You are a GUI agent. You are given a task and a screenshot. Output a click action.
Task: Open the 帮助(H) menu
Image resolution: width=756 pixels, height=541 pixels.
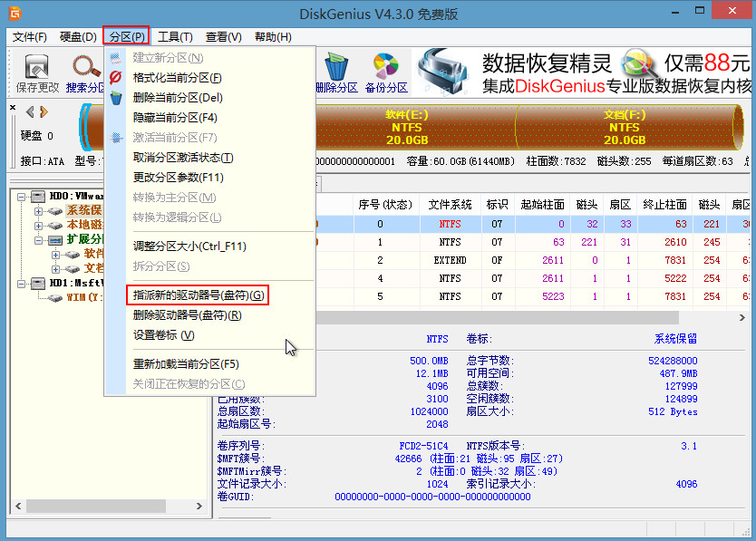pyautogui.click(x=273, y=37)
